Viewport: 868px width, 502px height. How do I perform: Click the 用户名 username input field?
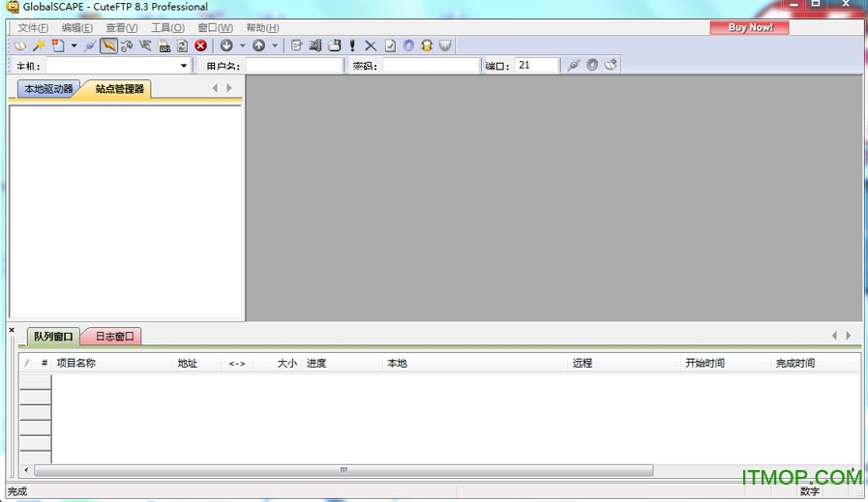click(294, 66)
